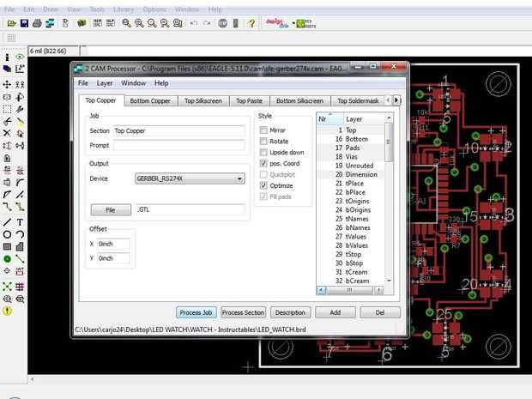Click the Print icon in main toolbar
The image size is (532, 399).
[39, 23]
